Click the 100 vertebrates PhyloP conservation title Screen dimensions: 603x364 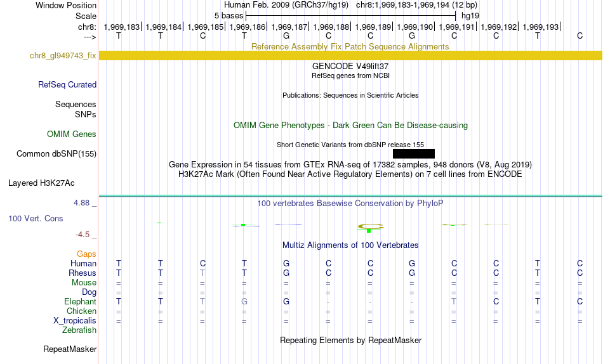pos(350,204)
